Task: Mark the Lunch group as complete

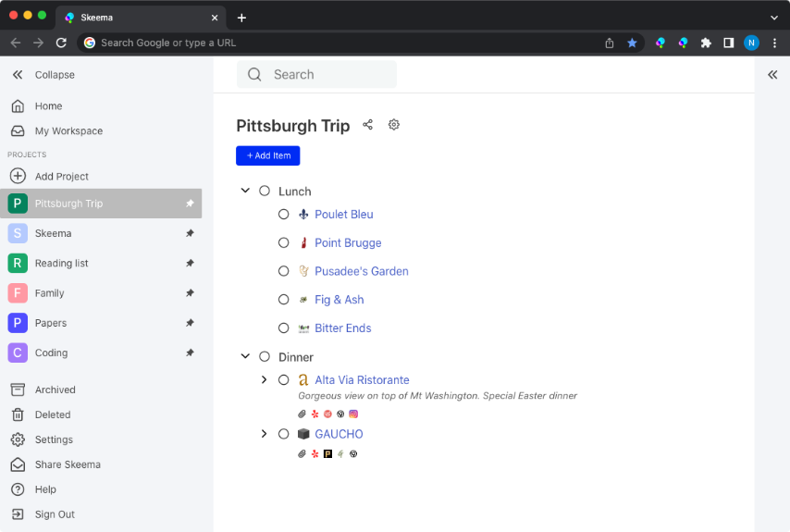Action: [265, 191]
